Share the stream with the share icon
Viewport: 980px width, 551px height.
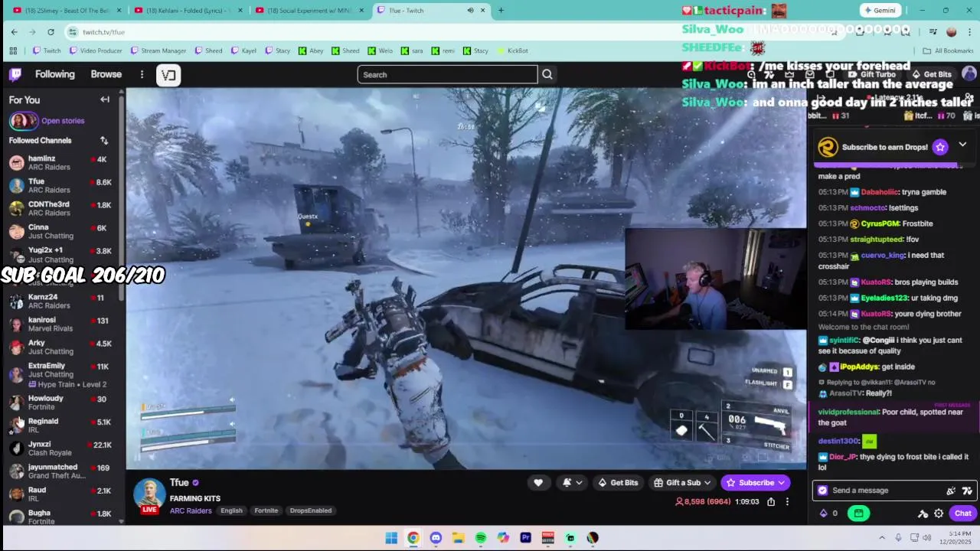[x=771, y=502]
